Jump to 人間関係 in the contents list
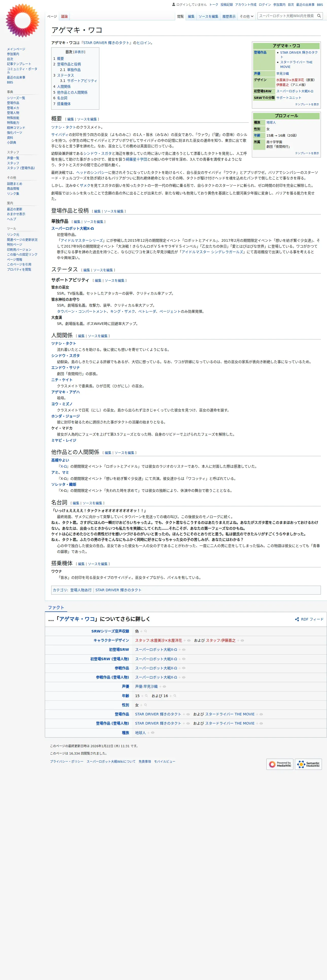This screenshot has height=980, width=327. click(x=64, y=87)
